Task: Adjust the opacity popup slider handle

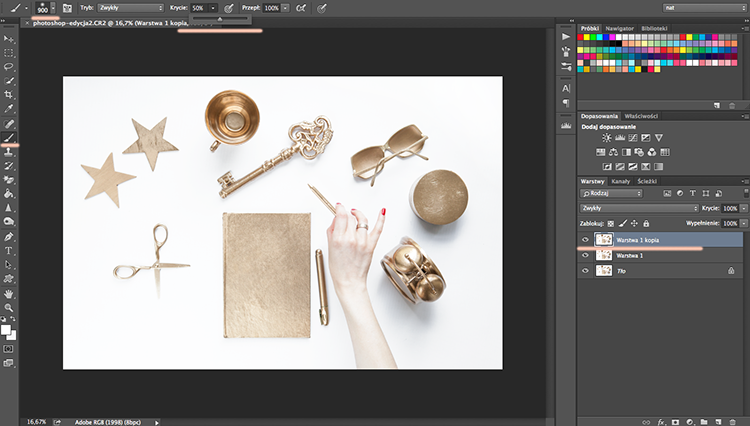Action: (220, 19)
